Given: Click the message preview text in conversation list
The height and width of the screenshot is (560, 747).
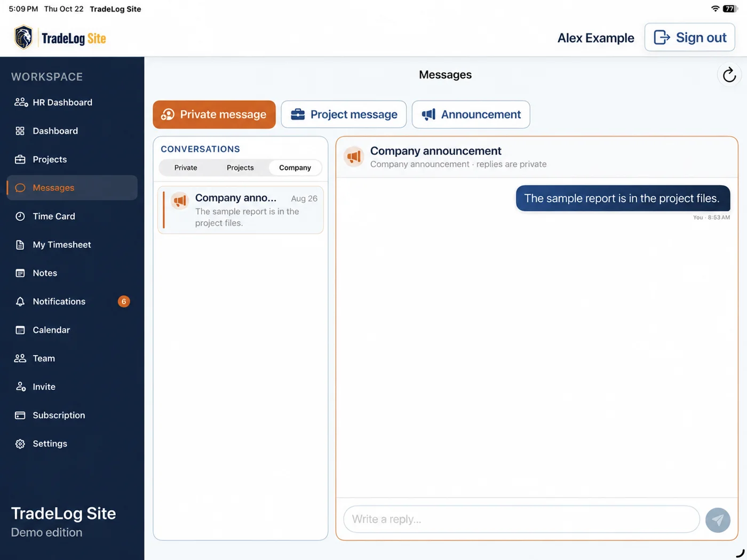Looking at the screenshot, I should tap(247, 217).
